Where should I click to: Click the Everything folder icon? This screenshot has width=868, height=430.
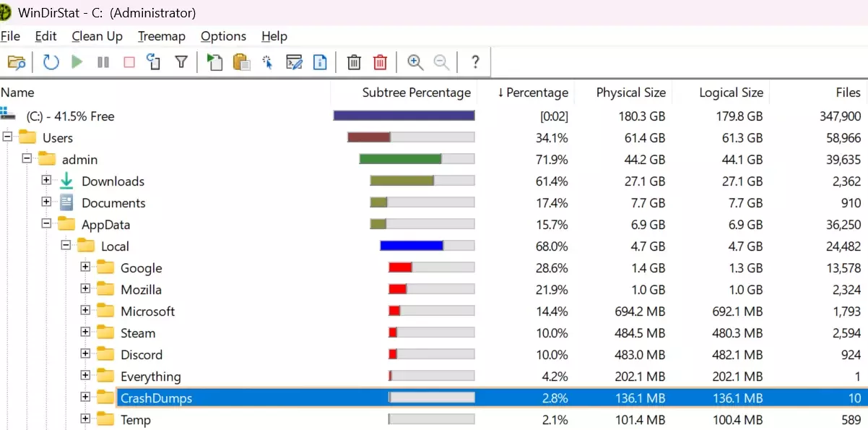click(x=105, y=376)
